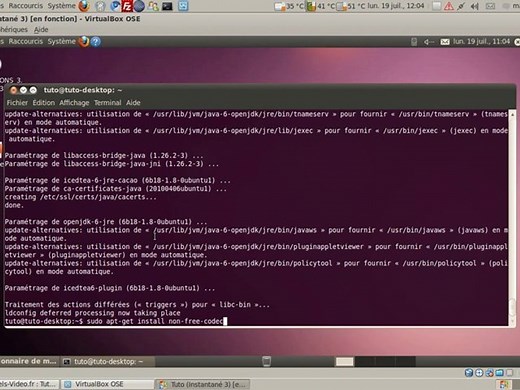Screen dimensions: 520x390
Task: Open Raccourcis menu in the guest panel
Action: pos(26,41)
